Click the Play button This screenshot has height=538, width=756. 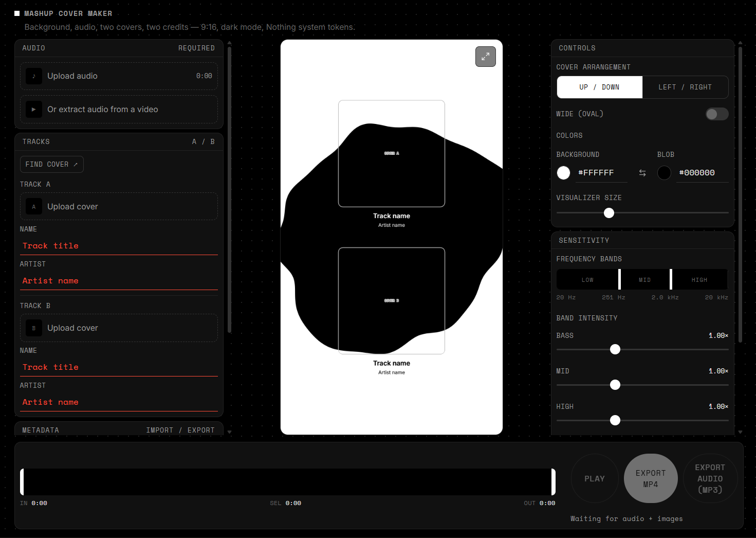tap(595, 479)
